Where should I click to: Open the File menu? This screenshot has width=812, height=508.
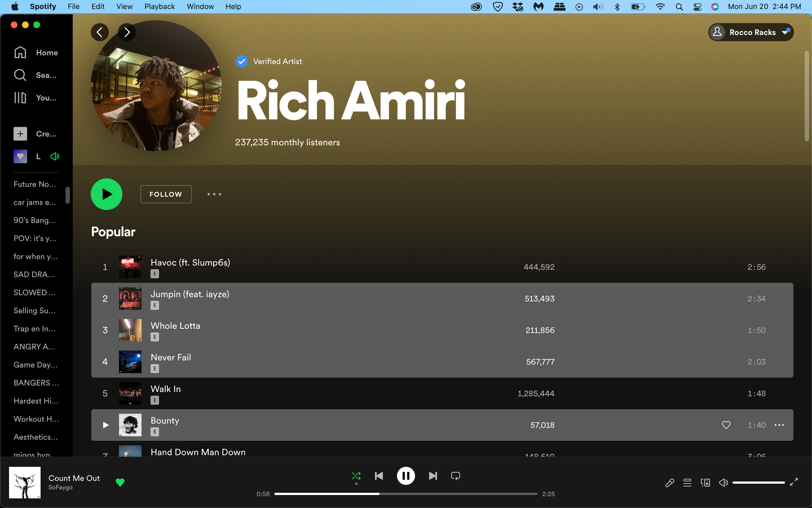(73, 7)
